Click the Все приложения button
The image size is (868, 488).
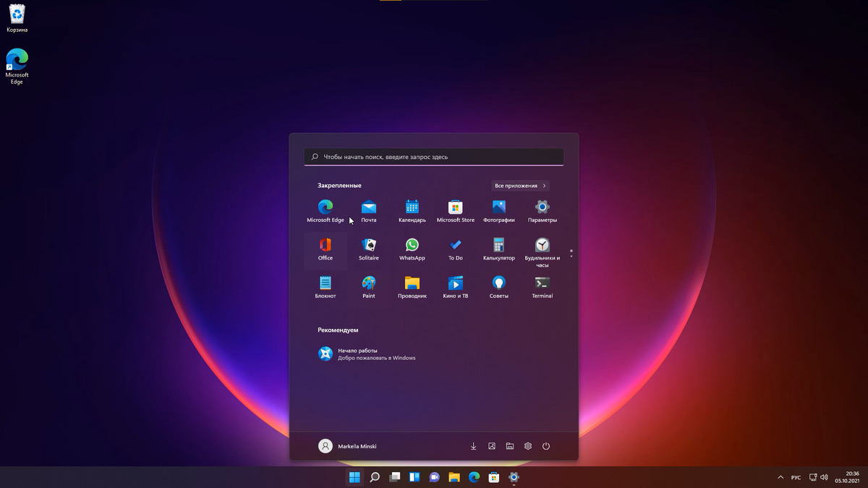(x=519, y=185)
